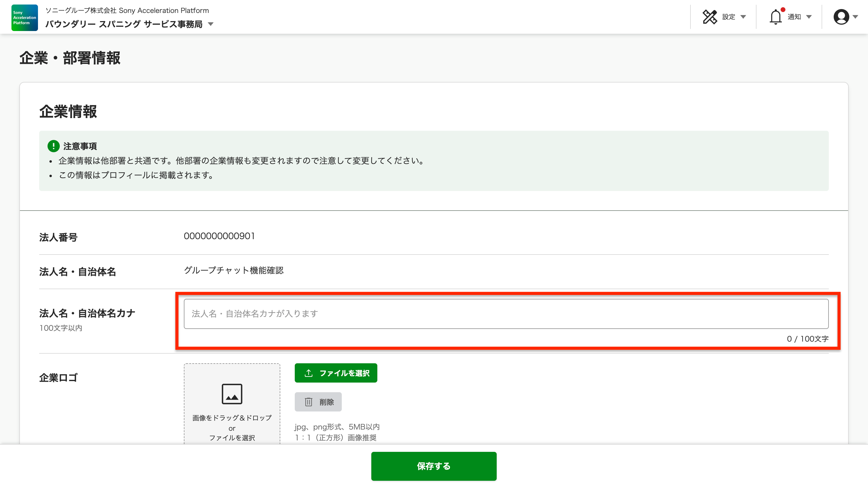Click the trash can icon on 削除
The height and width of the screenshot is (488, 868).
click(308, 402)
